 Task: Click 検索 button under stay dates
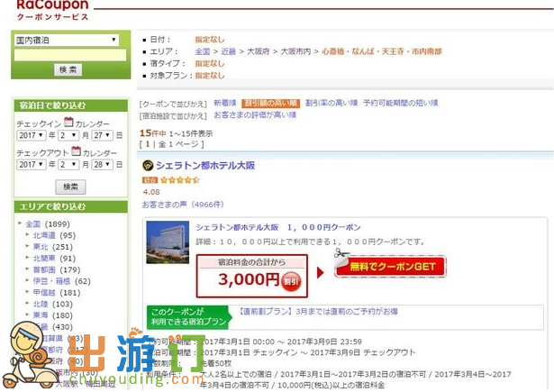[x=70, y=187]
